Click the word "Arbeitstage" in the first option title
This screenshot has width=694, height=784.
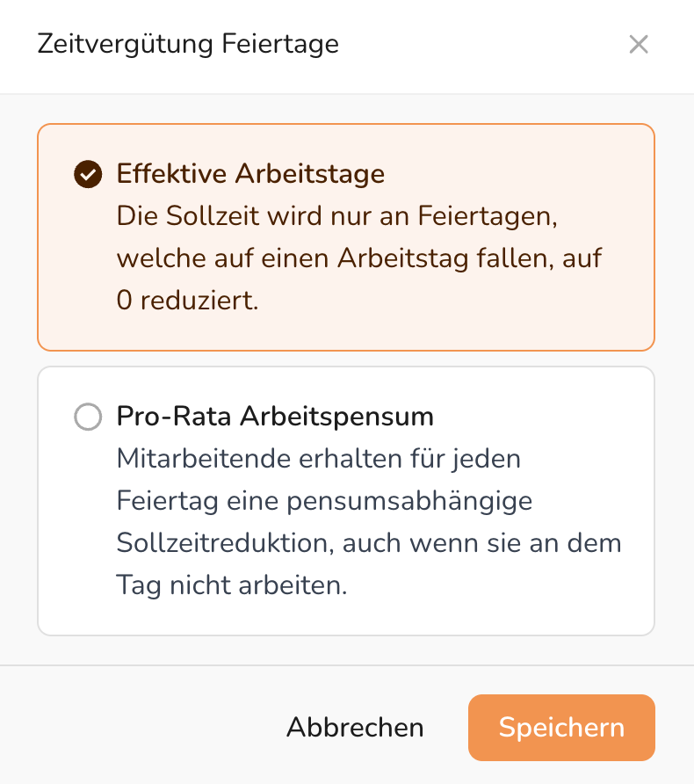click(309, 174)
